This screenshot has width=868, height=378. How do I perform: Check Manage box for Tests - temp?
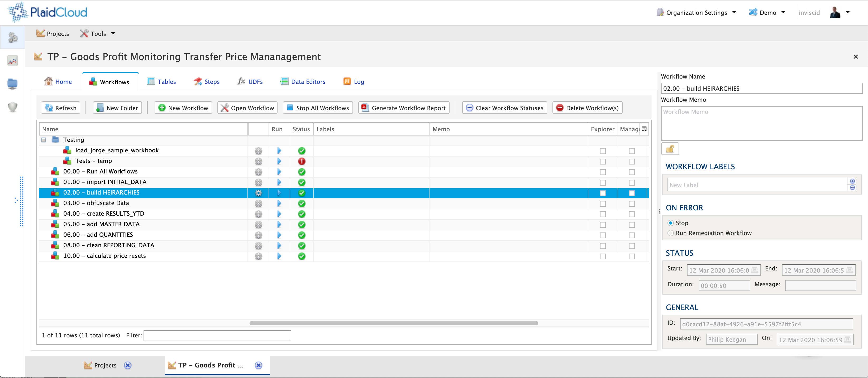point(631,161)
